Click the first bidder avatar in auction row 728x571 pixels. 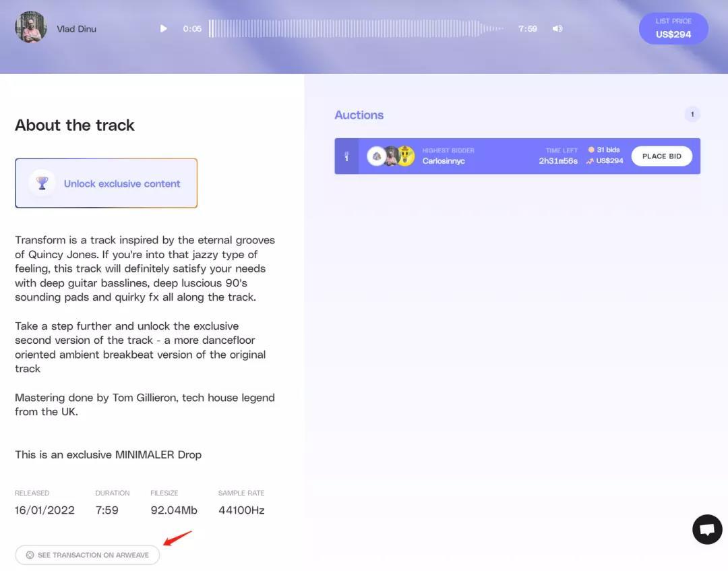click(x=376, y=156)
